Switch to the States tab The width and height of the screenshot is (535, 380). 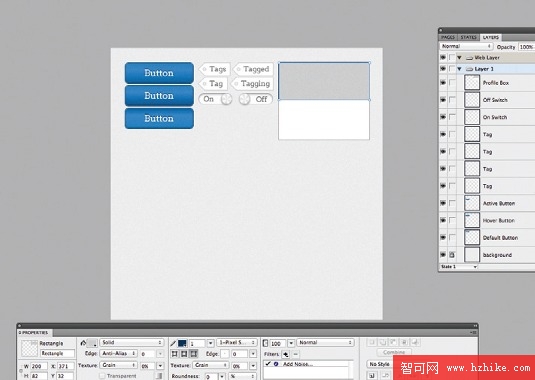pyautogui.click(x=468, y=37)
